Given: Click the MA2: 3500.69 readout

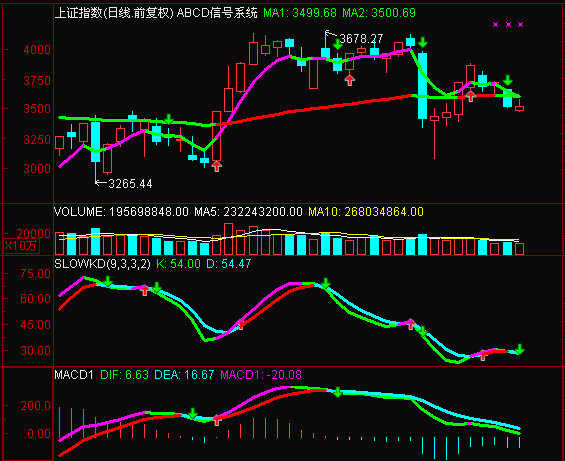Looking at the screenshot, I should pyautogui.click(x=379, y=13).
